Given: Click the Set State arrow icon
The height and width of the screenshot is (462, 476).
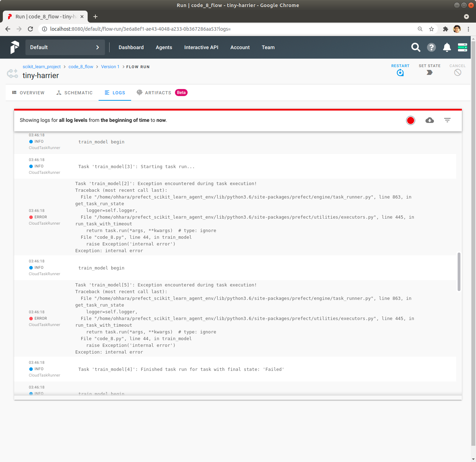Looking at the screenshot, I should point(429,72).
